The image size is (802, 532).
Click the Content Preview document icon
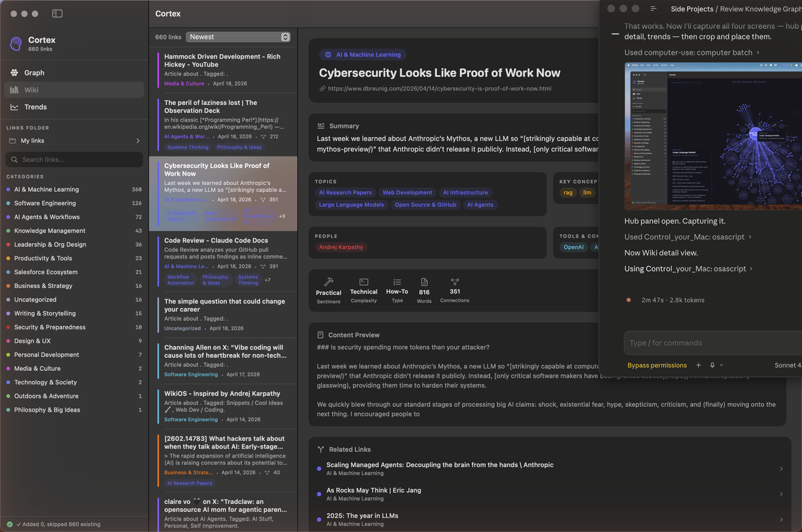(321, 335)
